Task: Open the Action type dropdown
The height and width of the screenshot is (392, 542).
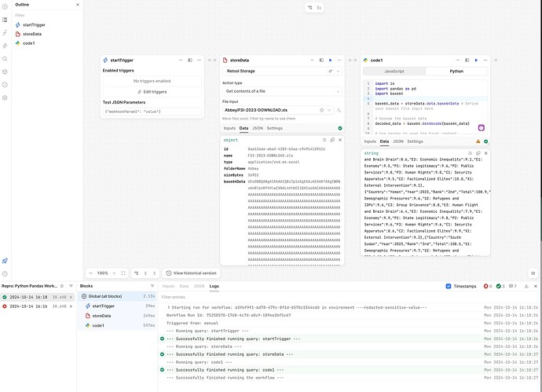Action: coord(282,91)
